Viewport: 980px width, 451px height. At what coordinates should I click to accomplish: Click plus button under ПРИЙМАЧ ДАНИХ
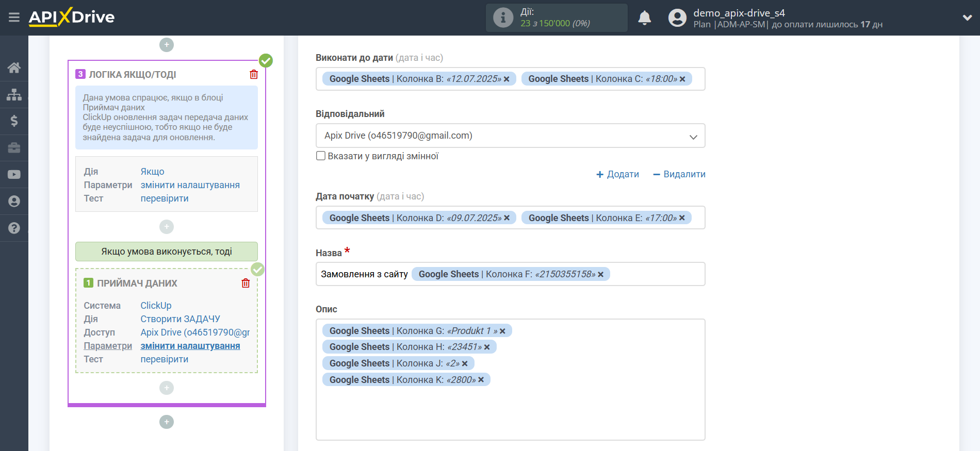[x=167, y=388]
